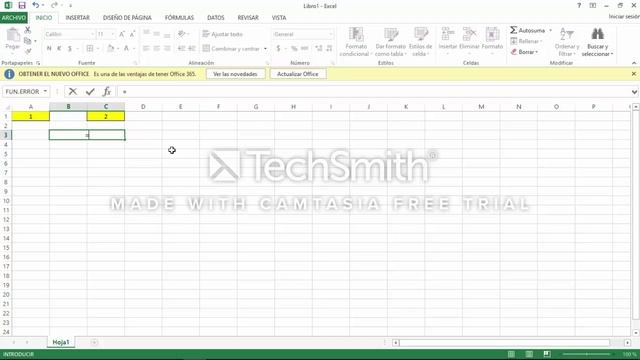Open the Autosuma dropdown arrow

pos(550,30)
